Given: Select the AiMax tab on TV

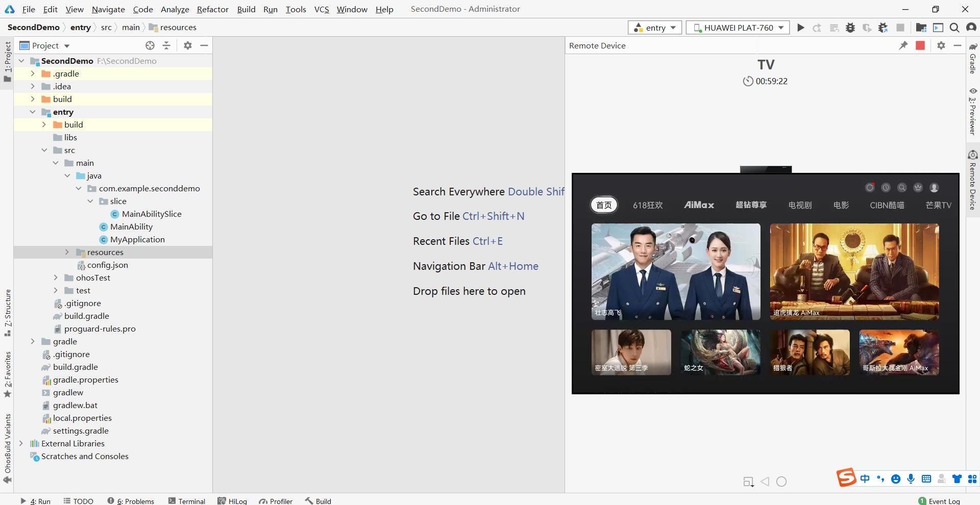Looking at the screenshot, I should click(x=699, y=205).
